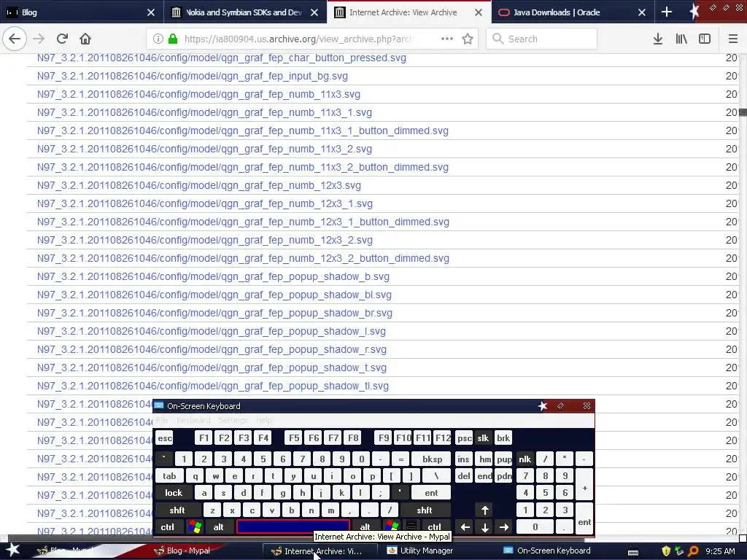Switch to Utility Manager taskbar item
The width and height of the screenshot is (747, 560).
pyautogui.click(x=427, y=551)
